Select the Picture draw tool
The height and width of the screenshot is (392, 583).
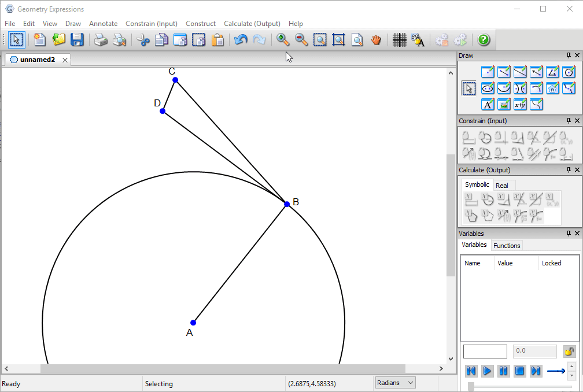pyautogui.click(x=504, y=105)
